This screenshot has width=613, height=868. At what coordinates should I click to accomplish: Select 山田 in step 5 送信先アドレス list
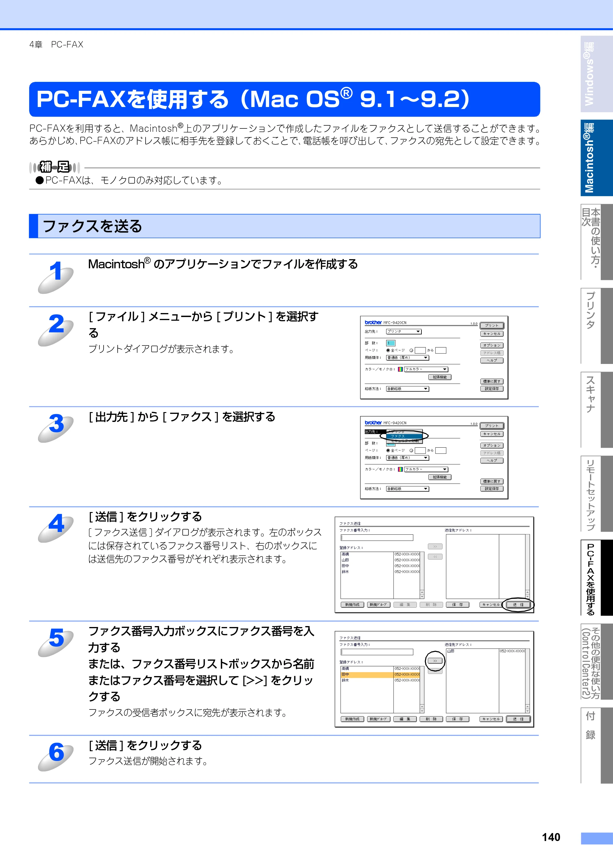485,651
